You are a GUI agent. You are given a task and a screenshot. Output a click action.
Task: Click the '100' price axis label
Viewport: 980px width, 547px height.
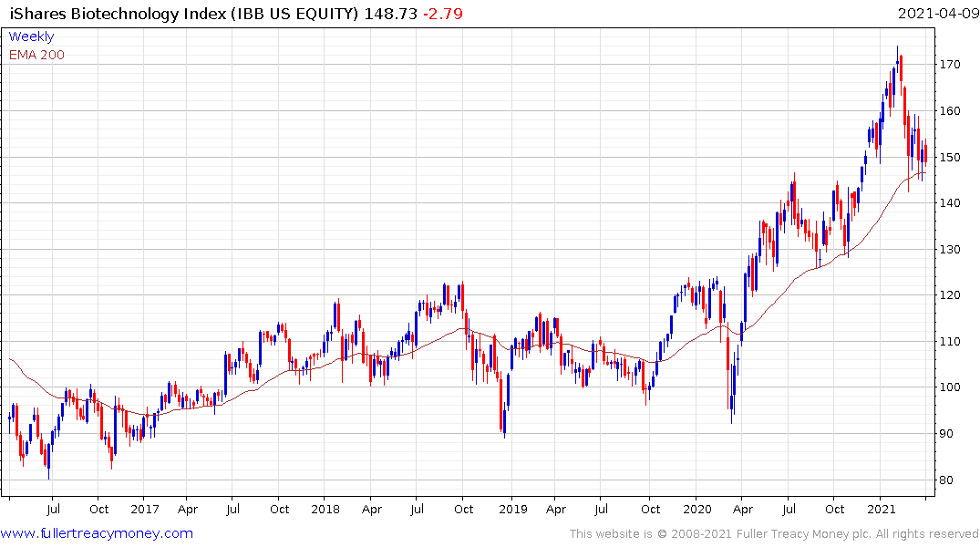click(x=950, y=387)
